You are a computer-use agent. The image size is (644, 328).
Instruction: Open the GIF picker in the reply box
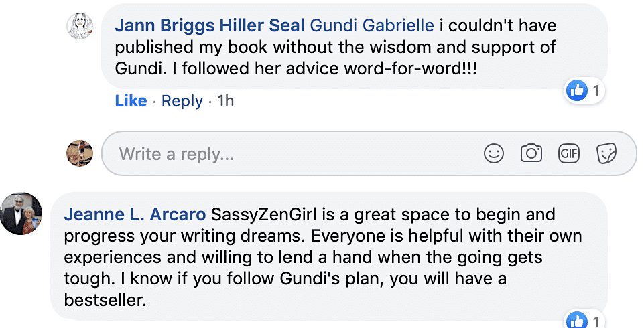pos(569,154)
